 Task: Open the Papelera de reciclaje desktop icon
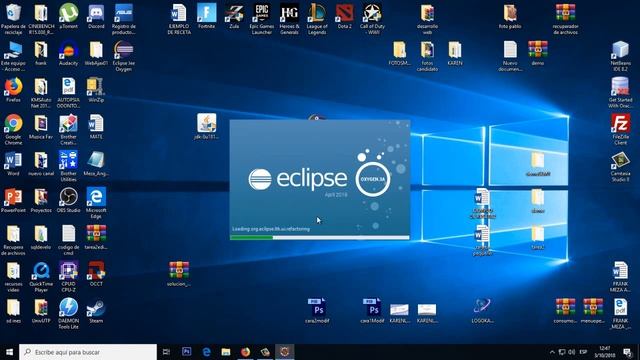(x=13, y=19)
